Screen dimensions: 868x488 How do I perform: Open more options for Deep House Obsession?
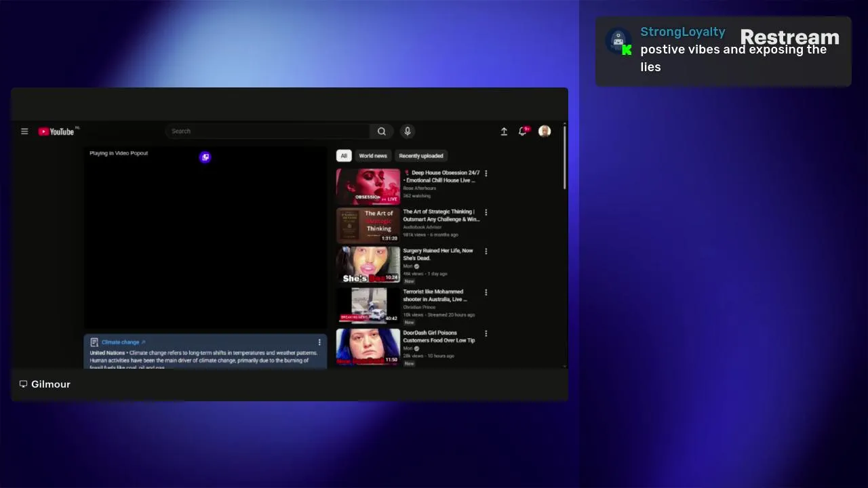click(486, 174)
